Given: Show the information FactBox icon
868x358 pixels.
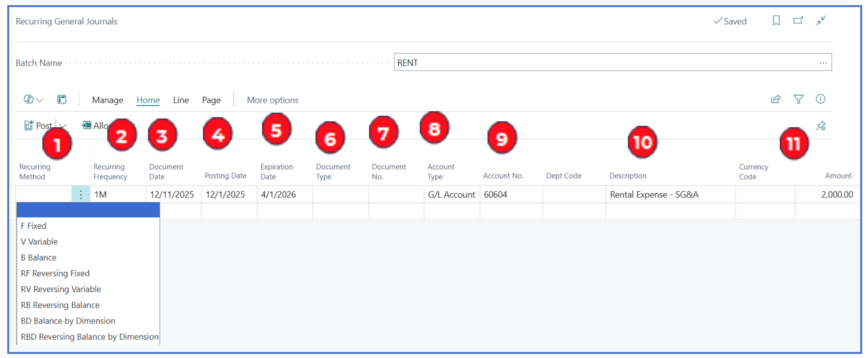Looking at the screenshot, I should point(820,99).
